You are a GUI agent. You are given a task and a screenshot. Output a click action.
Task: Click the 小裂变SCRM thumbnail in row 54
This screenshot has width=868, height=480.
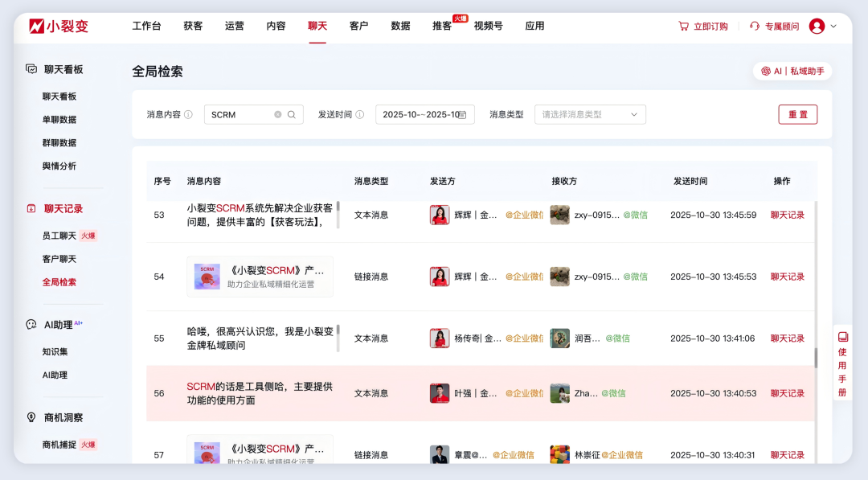208,277
